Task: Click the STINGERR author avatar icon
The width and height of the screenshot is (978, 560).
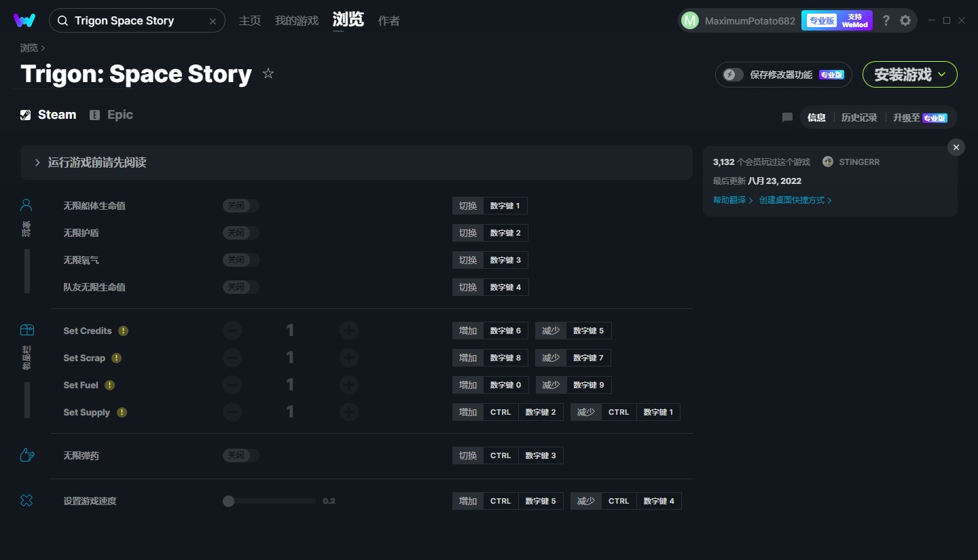Action: (x=828, y=162)
